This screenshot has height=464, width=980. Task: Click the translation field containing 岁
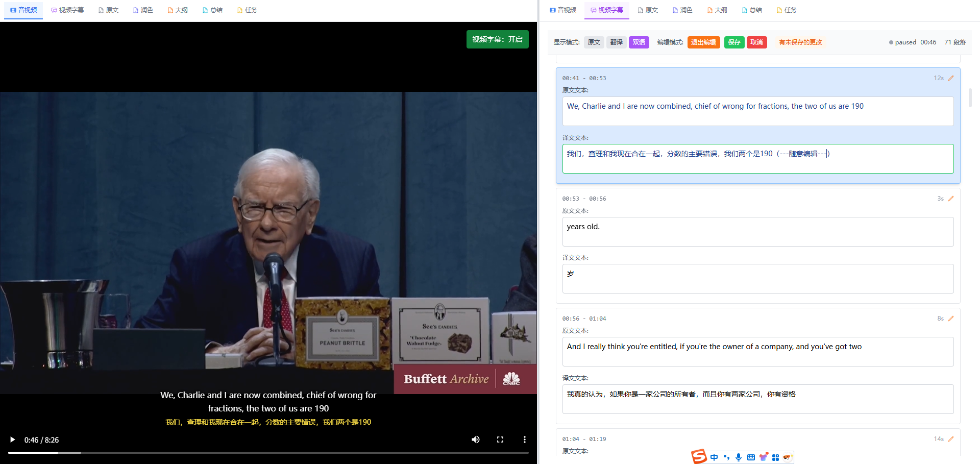point(757,278)
